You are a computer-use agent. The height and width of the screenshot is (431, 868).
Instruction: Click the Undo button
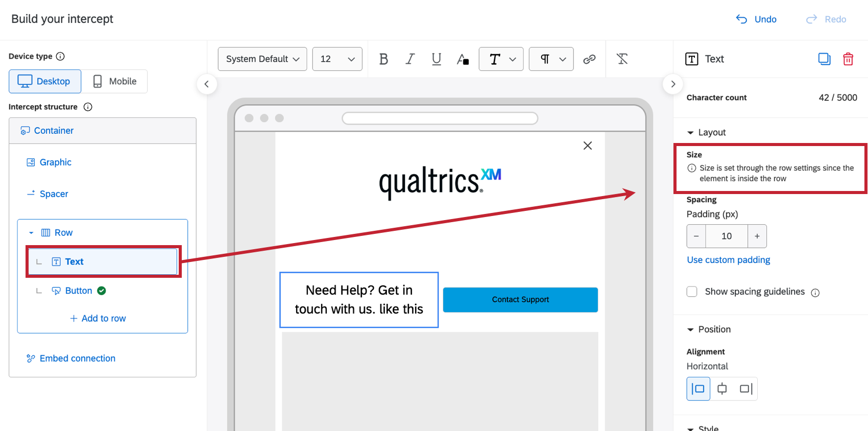pyautogui.click(x=756, y=19)
